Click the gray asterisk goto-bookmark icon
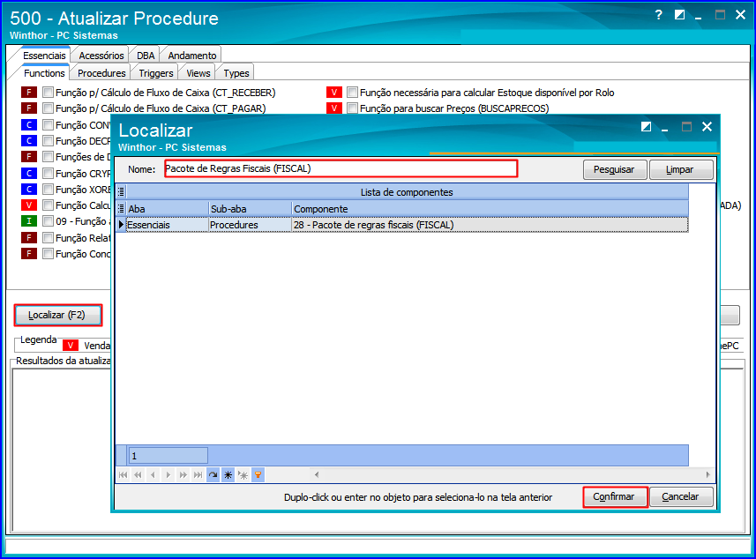This screenshot has width=756, height=559. tap(243, 475)
